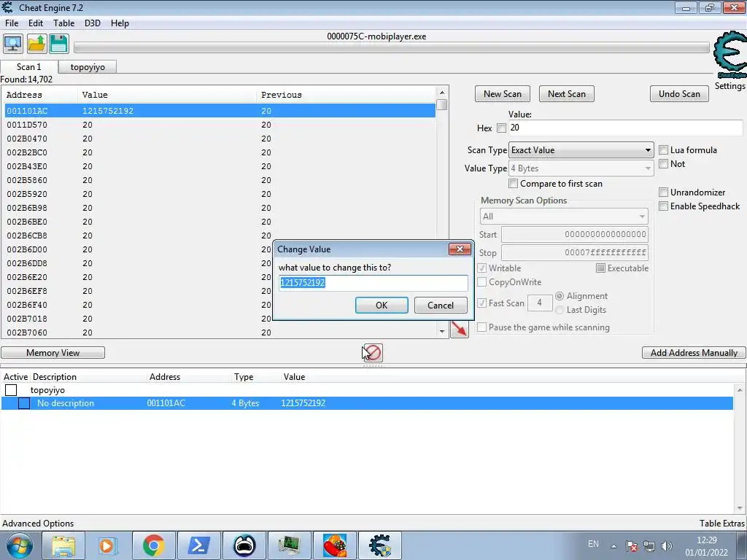Toggle active box for No description entry

click(x=24, y=403)
